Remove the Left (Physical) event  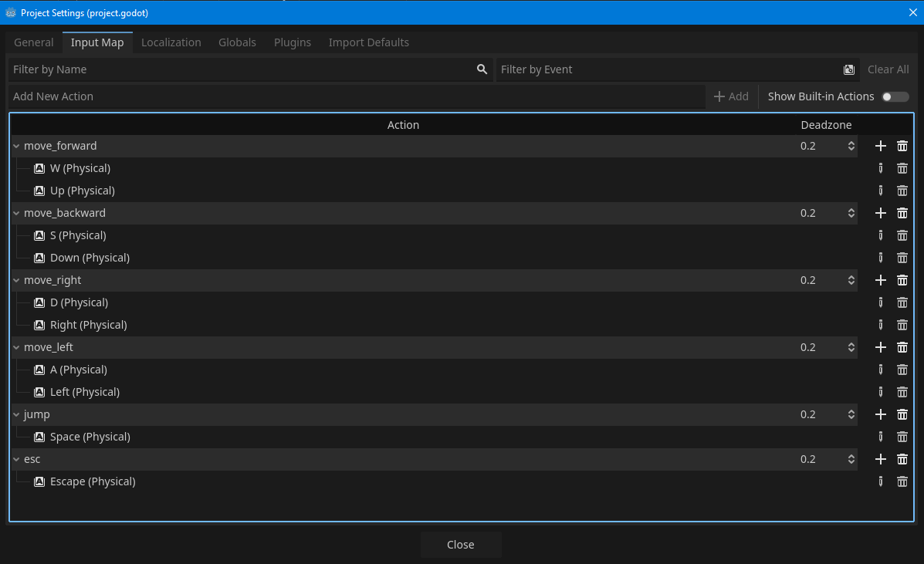click(x=902, y=392)
